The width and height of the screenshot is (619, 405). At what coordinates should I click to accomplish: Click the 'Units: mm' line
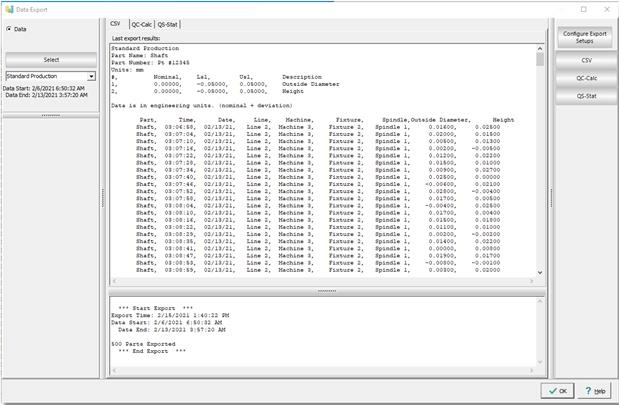coord(127,70)
